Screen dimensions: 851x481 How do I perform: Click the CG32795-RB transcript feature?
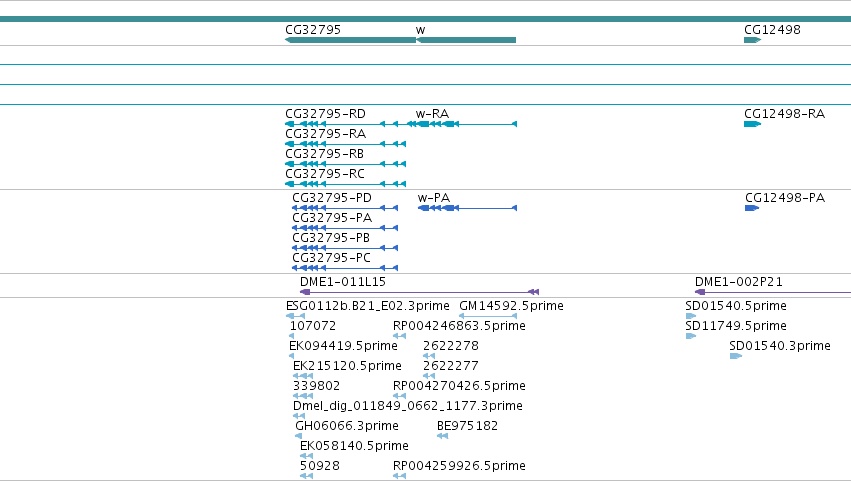(x=345, y=164)
